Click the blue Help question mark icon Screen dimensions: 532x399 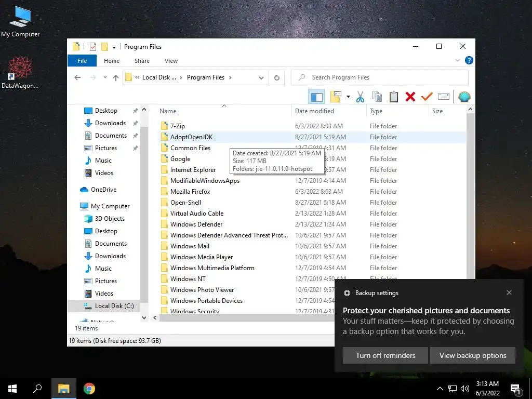point(469,60)
